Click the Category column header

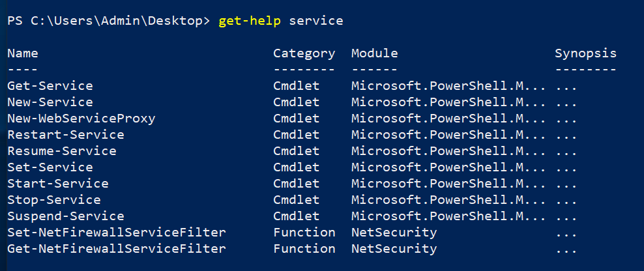304,53
